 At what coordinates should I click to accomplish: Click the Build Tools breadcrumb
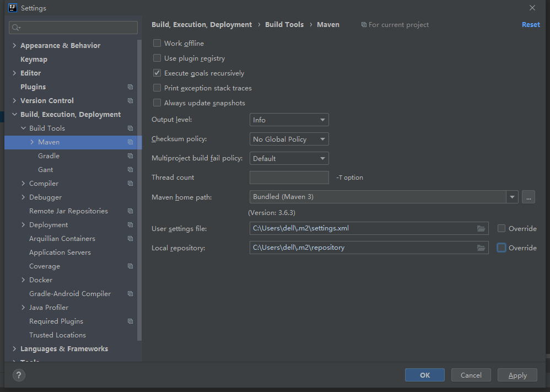pyautogui.click(x=284, y=25)
